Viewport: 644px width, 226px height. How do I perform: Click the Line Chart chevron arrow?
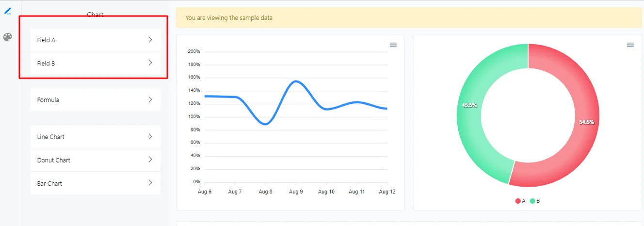(150, 136)
